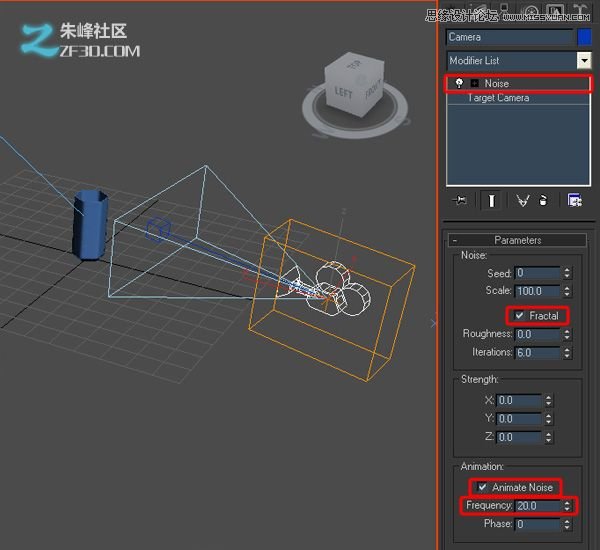Click the Strength Y spinner arrows

coord(549,419)
